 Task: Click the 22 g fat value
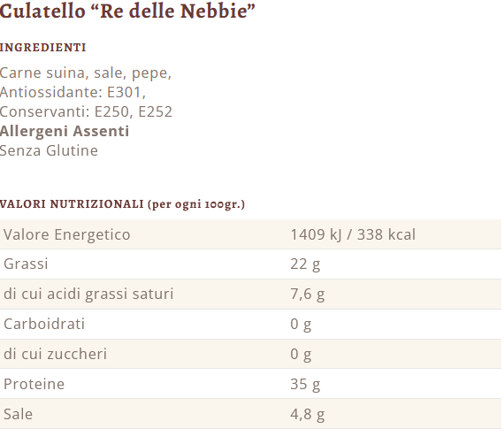pos(305,264)
